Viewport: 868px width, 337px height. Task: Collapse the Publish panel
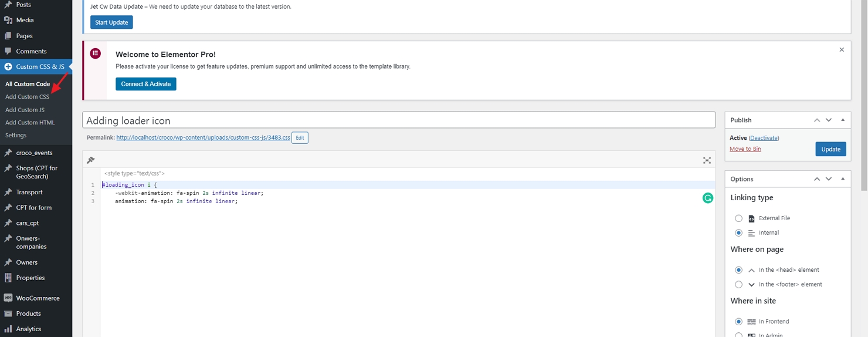[843, 120]
